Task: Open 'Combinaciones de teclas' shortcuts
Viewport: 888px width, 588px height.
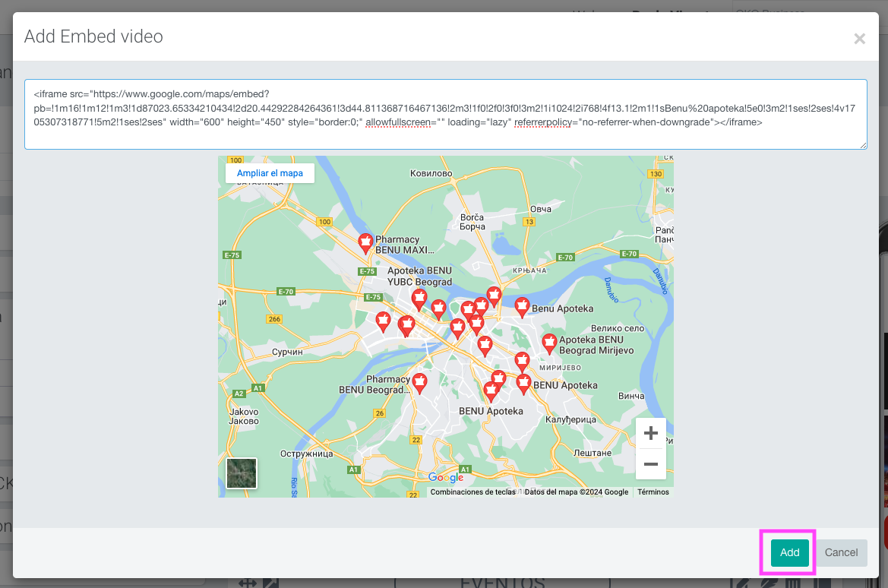Action: (473, 492)
